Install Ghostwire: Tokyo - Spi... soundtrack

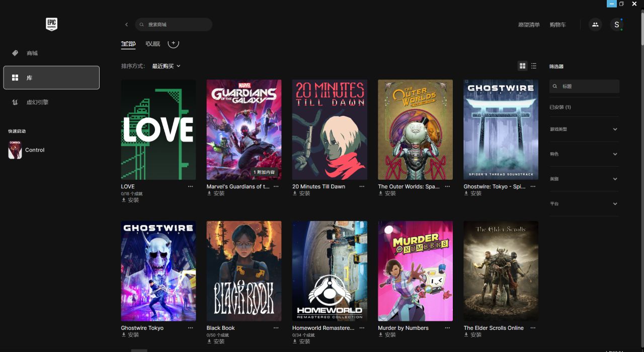pyautogui.click(x=472, y=193)
